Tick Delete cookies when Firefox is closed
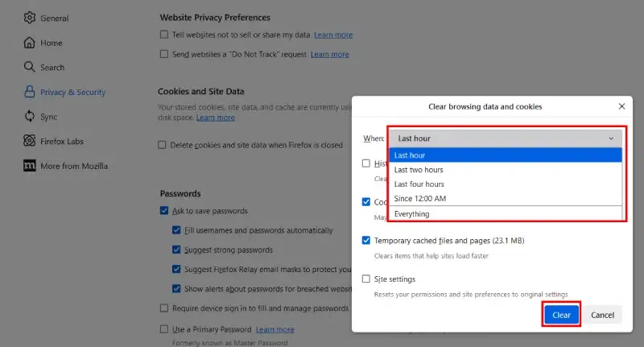 click(x=163, y=146)
